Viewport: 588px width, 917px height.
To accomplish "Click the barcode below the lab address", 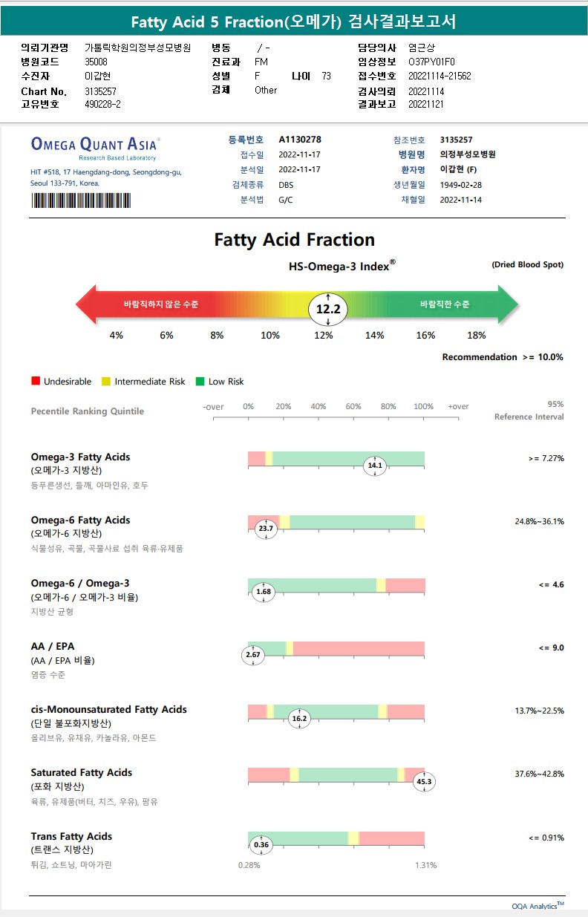I will point(81,200).
